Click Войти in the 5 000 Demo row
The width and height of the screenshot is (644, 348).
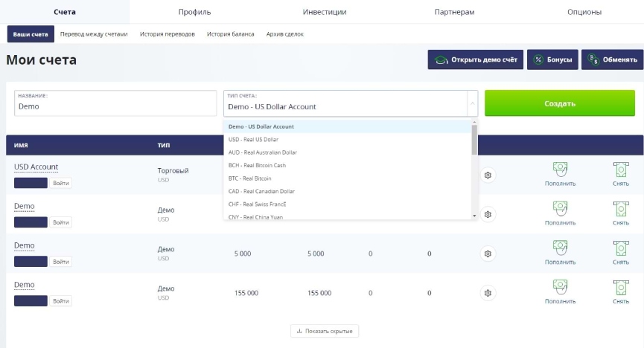pos(61,262)
